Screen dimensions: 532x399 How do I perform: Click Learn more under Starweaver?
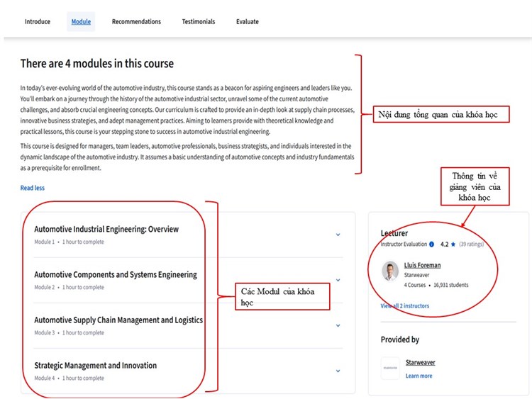(419, 376)
